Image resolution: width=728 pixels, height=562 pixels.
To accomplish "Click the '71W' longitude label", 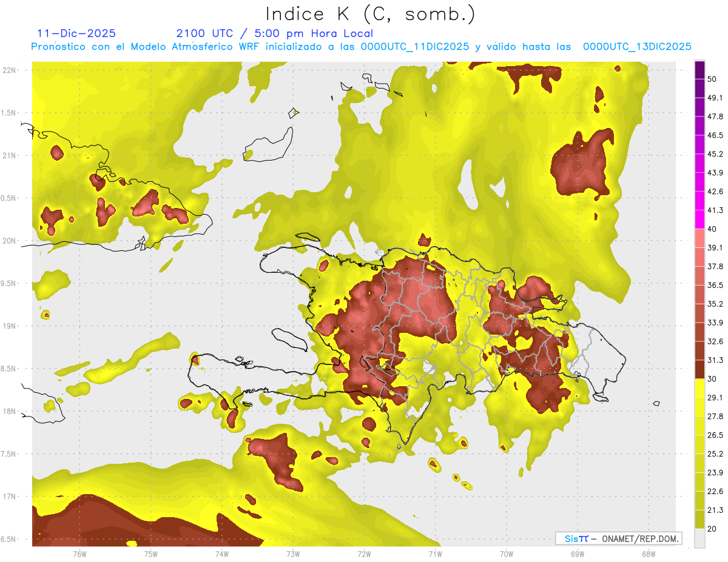I will 435,554.
